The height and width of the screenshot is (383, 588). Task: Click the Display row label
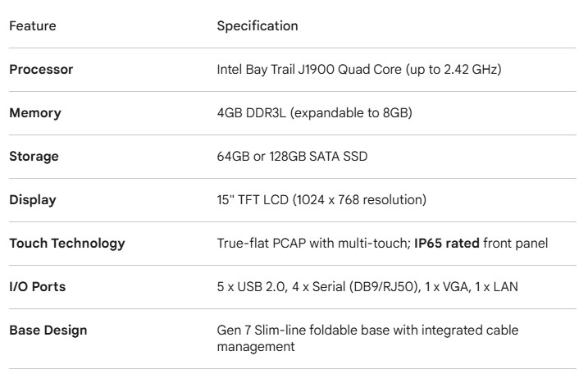pos(32,200)
